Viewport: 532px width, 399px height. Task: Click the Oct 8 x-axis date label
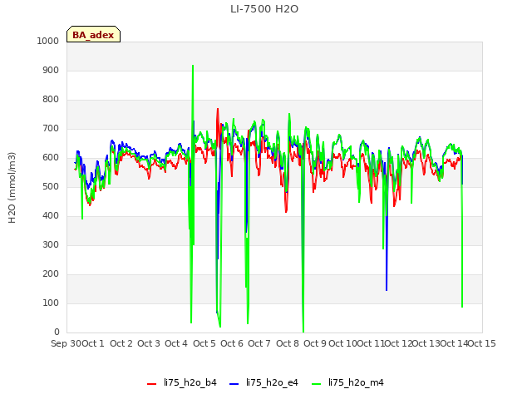[x=288, y=343]
